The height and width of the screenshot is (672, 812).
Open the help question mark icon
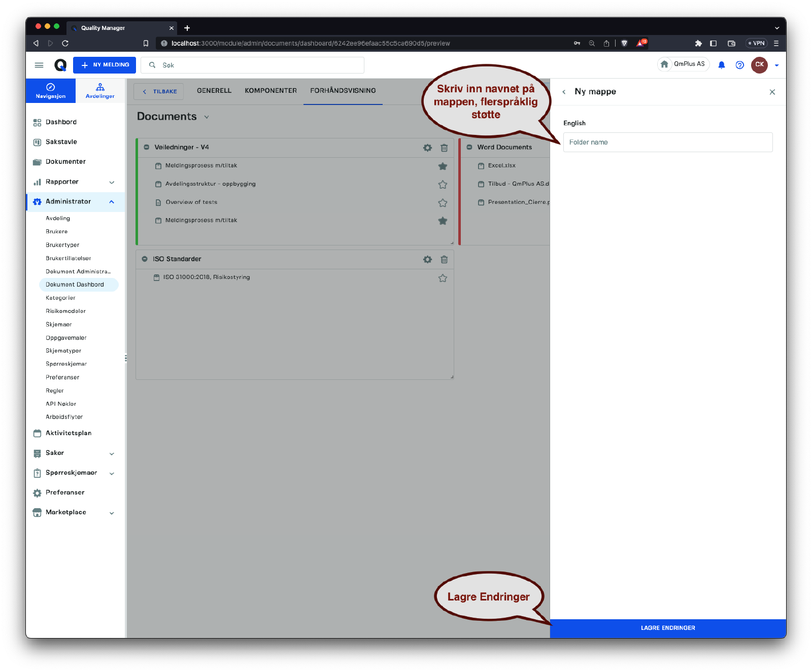(739, 65)
